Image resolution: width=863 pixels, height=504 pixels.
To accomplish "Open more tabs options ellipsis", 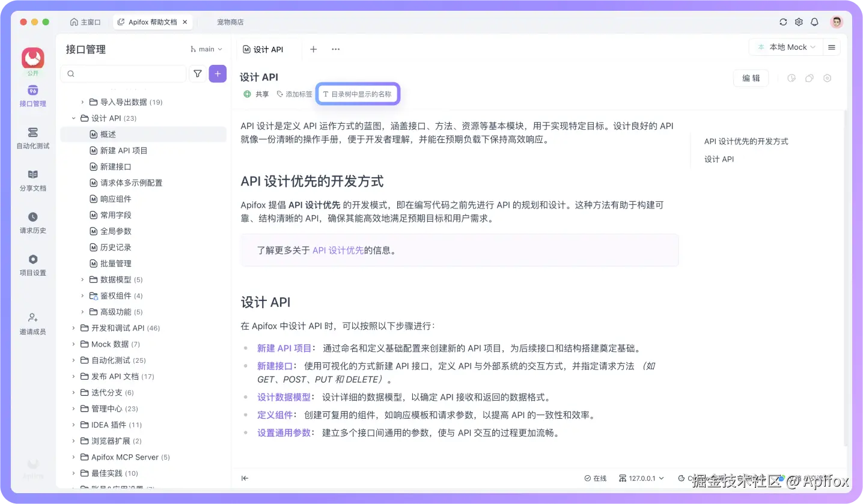I will tap(336, 49).
